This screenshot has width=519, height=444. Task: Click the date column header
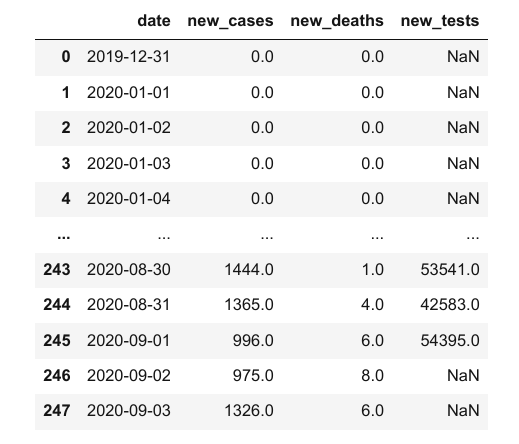click(154, 21)
